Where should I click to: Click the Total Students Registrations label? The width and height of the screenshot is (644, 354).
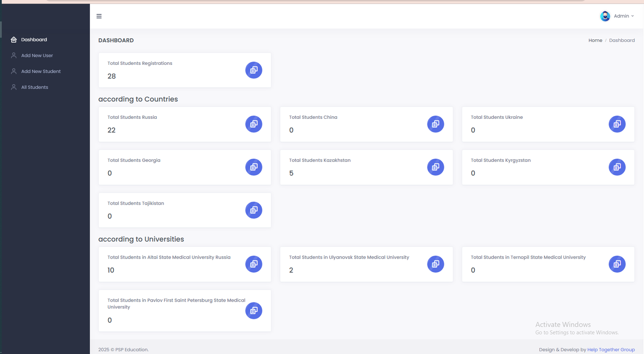[x=140, y=63]
